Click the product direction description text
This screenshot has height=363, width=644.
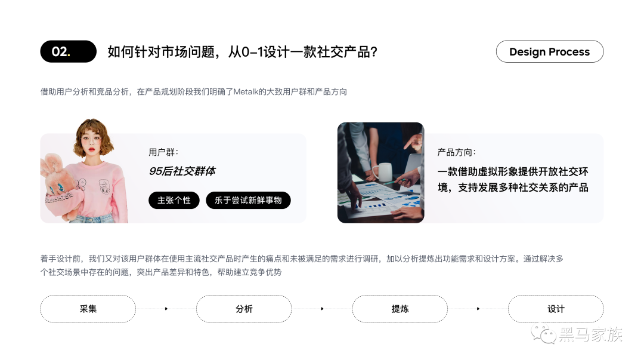pos(513,179)
